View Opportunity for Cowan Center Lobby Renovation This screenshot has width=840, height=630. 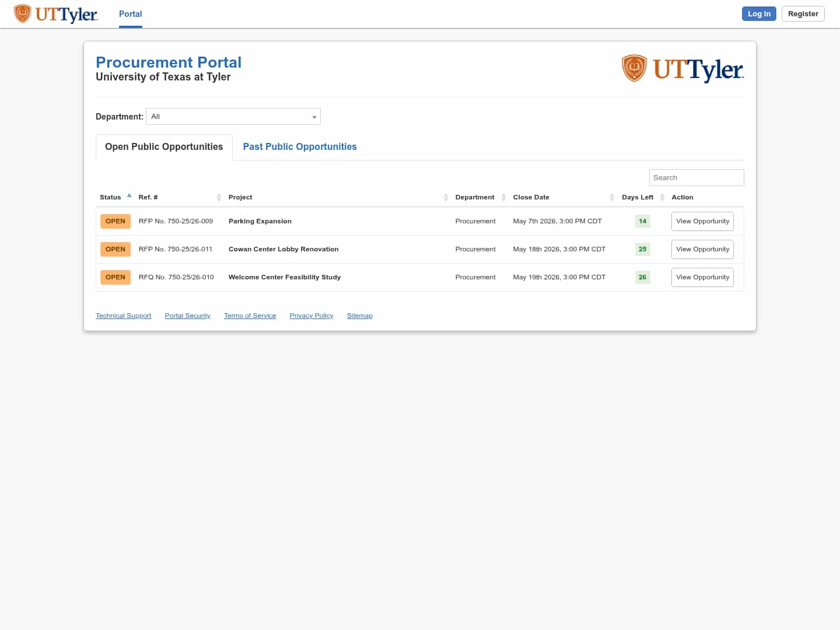click(x=702, y=250)
